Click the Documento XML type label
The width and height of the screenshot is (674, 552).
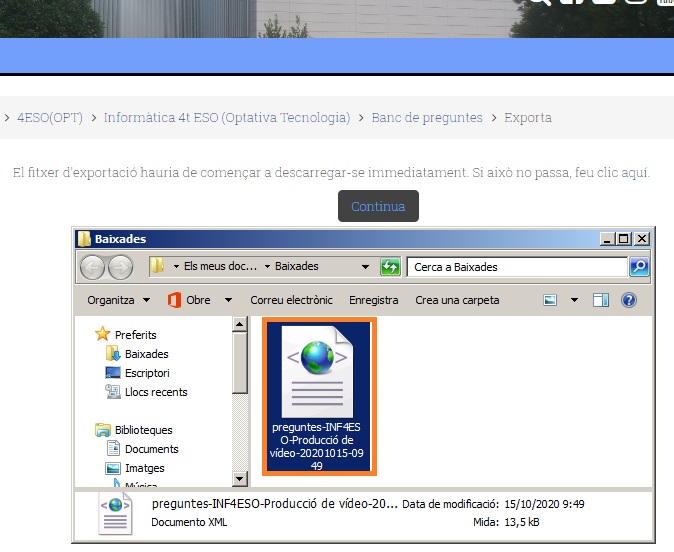point(189,522)
